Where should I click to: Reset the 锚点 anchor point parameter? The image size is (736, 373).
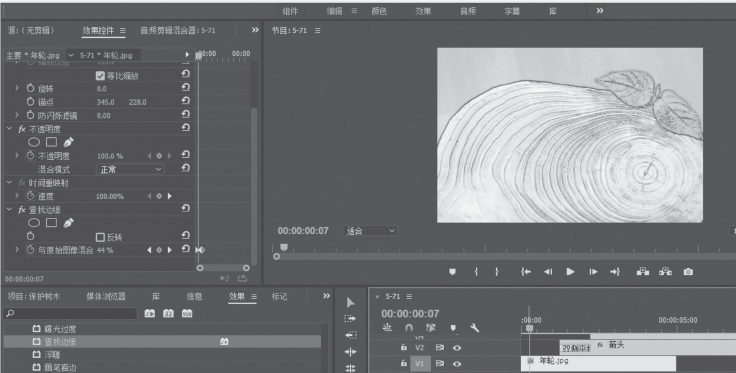tap(185, 101)
